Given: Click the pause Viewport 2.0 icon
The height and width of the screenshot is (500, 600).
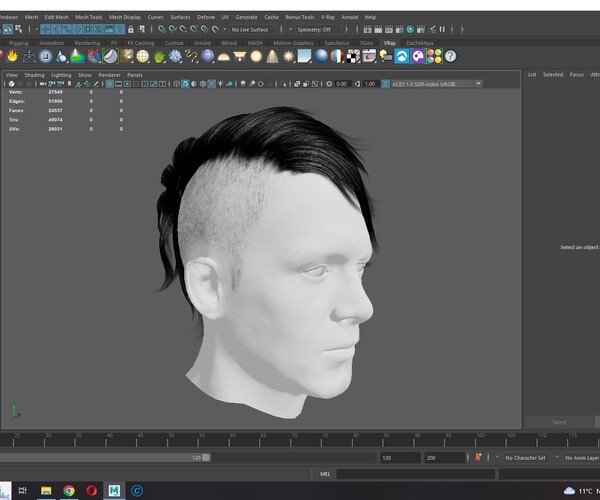Looking at the screenshot, I should (x=442, y=29).
